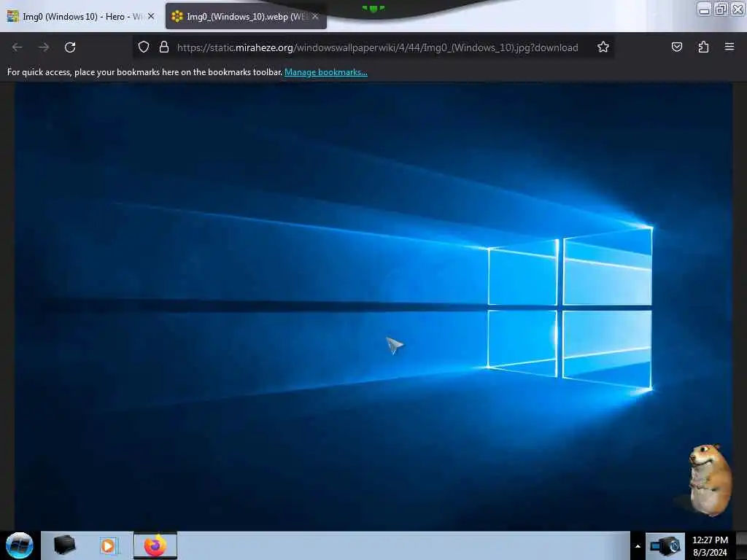This screenshot has width=747, height=560.
Task: Open the black box taskbar icon
Action: tap(65, 545)
